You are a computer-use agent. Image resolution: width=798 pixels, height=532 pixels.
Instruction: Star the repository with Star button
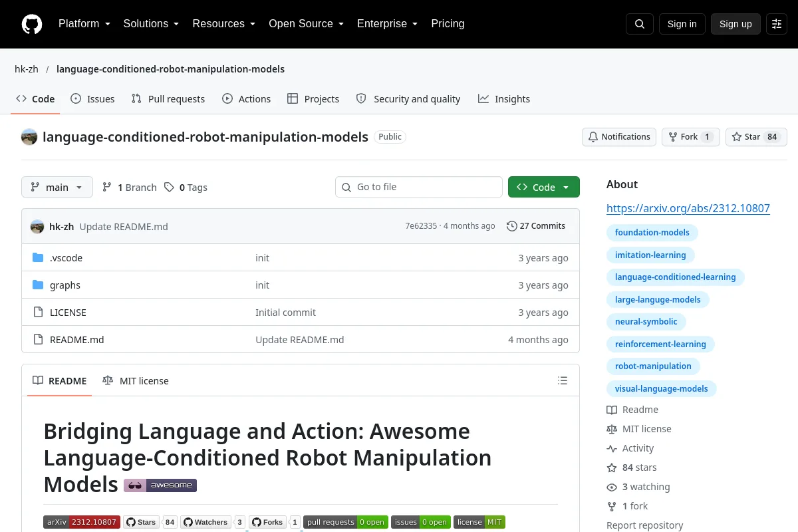756,137
